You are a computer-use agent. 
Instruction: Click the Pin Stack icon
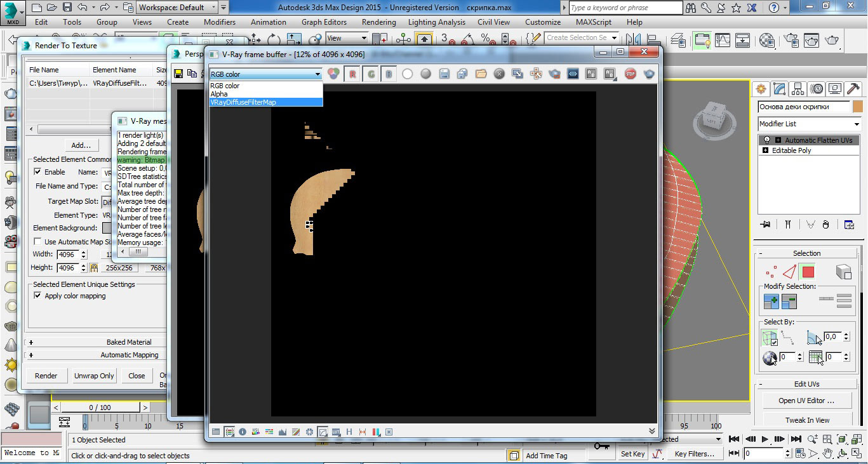coord(765,224)
